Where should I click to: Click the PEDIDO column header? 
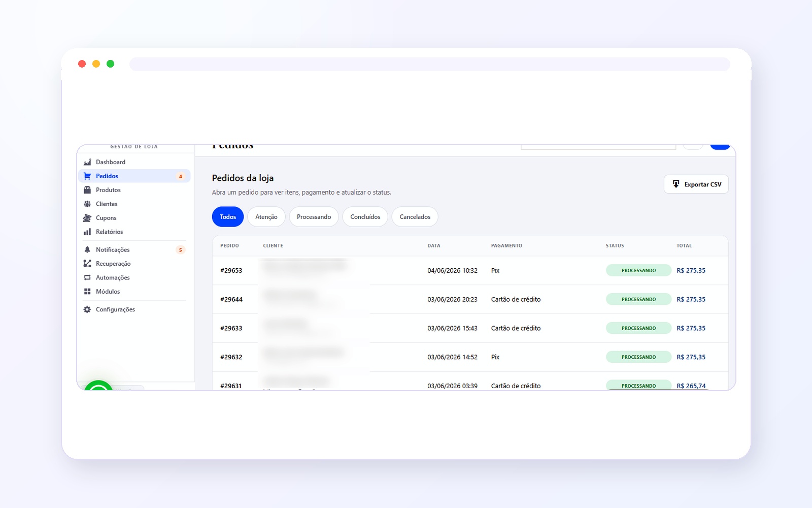click(229, 246)
